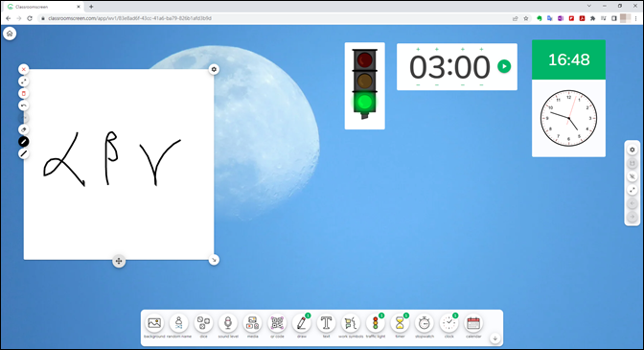Image resolution: width=644 pixels, height=350 pixels.
Task: Redo the drawing stroke
Action: click(x=24, y=118)
